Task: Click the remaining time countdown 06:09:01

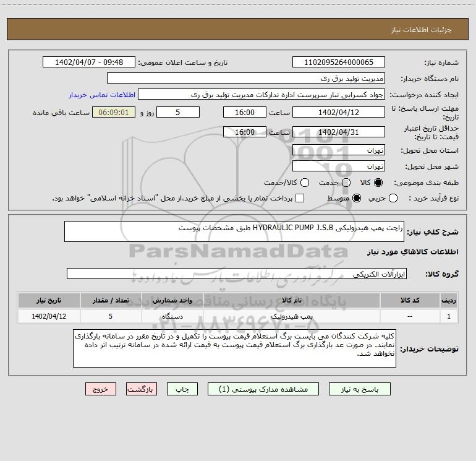Action: click(114, 113)
